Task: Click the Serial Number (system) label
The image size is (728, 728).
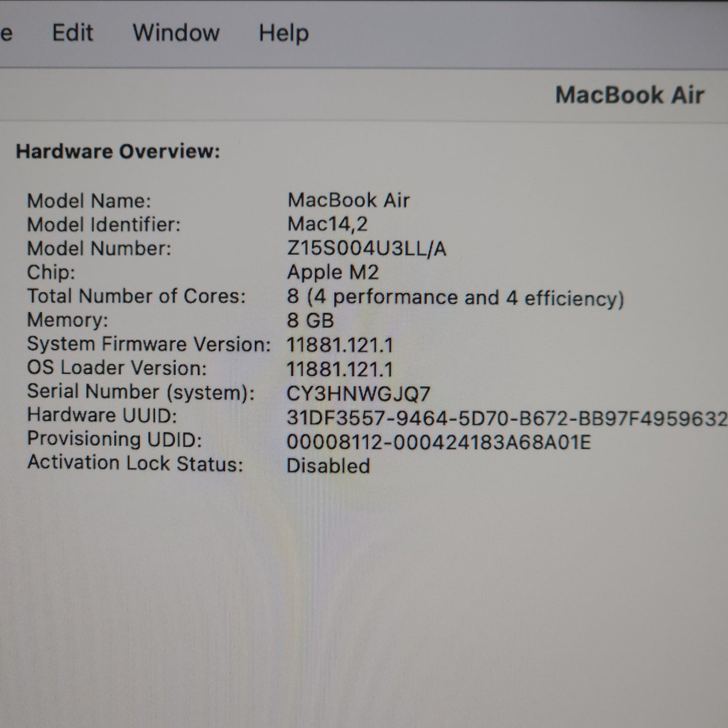Action: click(141, 392)
